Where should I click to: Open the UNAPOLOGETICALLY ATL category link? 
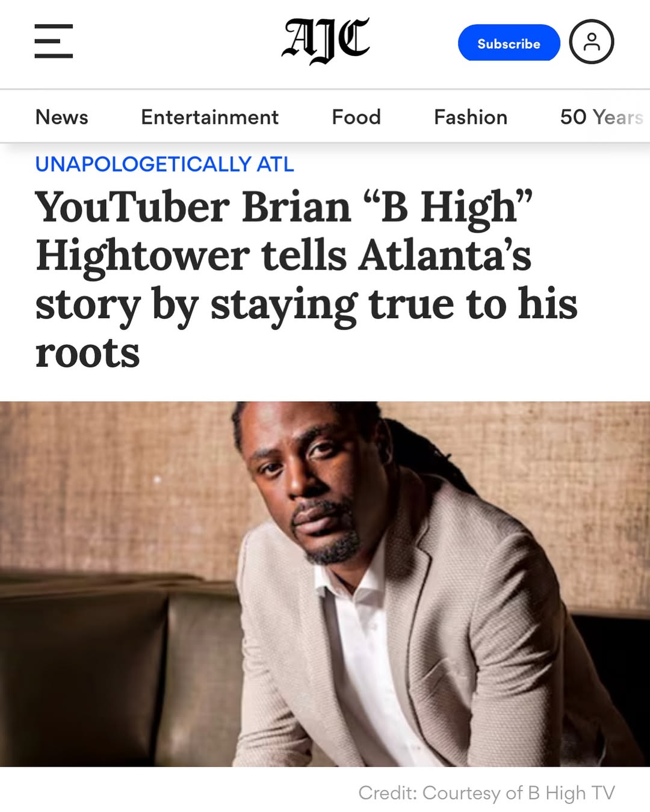click(164, 164)
